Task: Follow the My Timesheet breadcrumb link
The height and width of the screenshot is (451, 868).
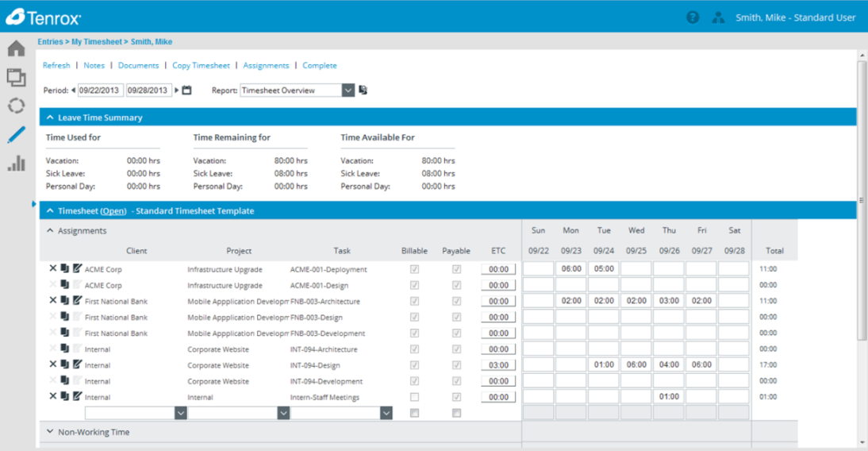Action: click(x=97, y=41)
